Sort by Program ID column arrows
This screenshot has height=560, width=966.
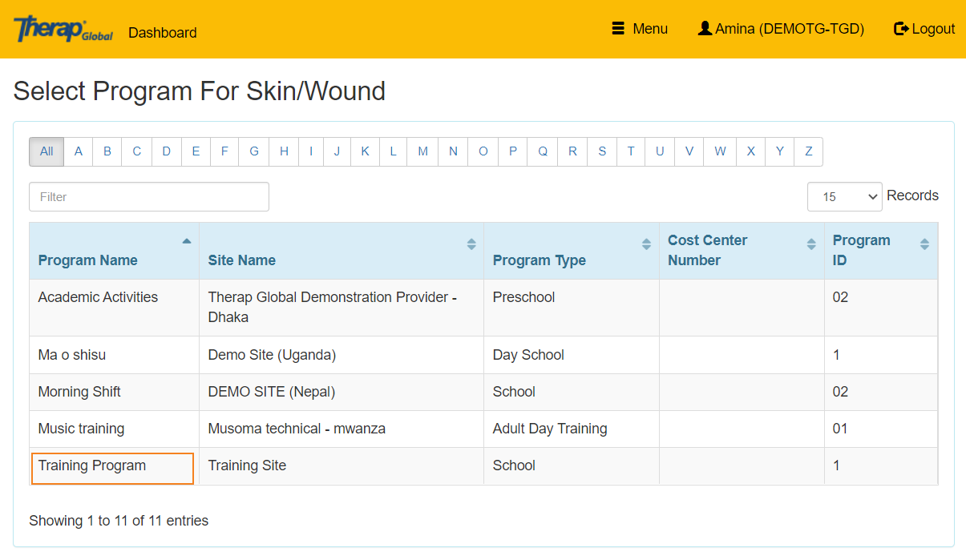click(x=924, y=244)
